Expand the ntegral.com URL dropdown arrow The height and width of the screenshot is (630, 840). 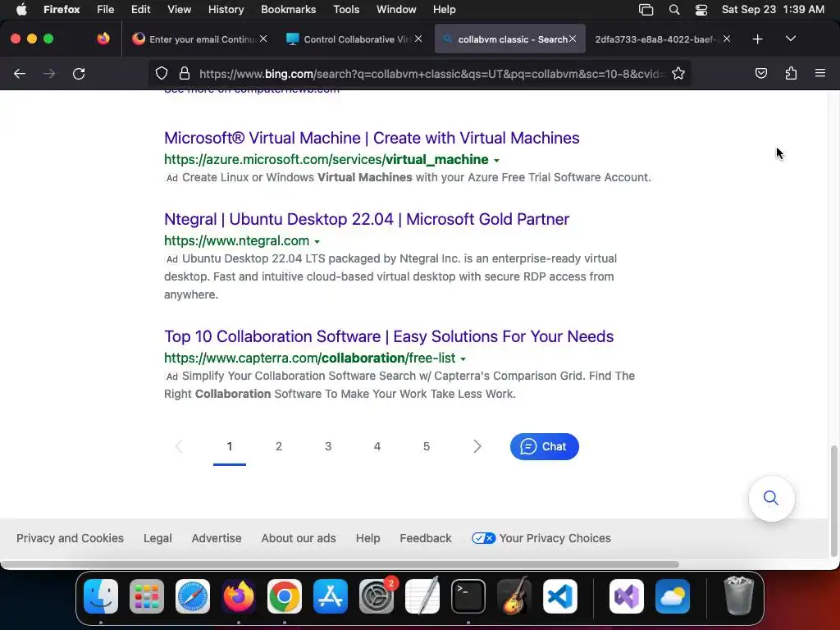pyautogui.click(x=317, y=242)
